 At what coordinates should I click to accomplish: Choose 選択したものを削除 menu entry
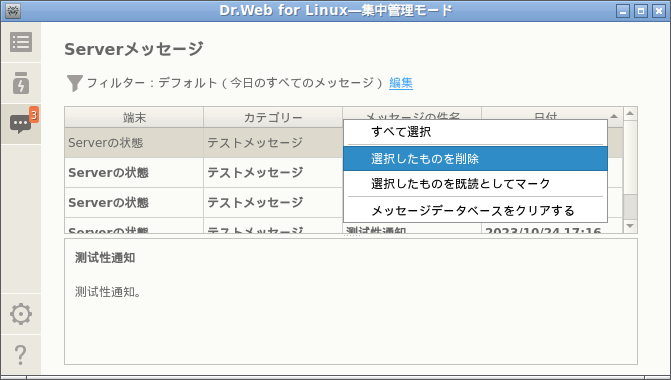click(475, 159)
